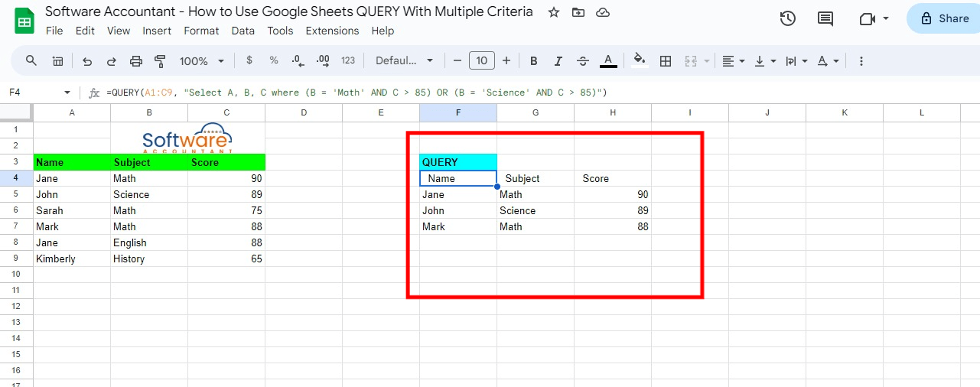The width and height of the screenshot is (980, 387).
Task: Click the toolbar icon beside the search magnifier
Action: coord(57,60)
